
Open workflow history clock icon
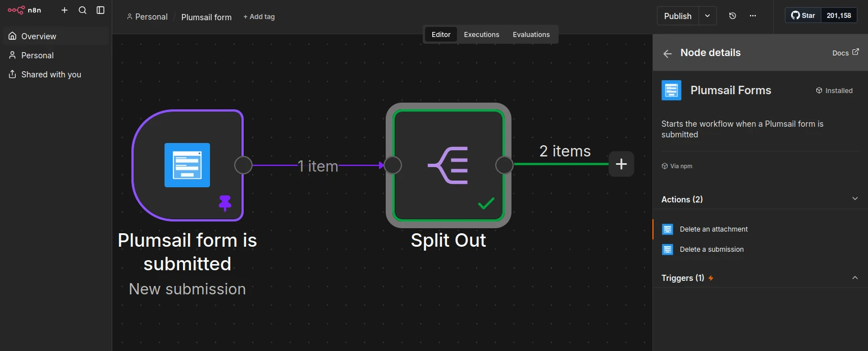coord(733,16)
